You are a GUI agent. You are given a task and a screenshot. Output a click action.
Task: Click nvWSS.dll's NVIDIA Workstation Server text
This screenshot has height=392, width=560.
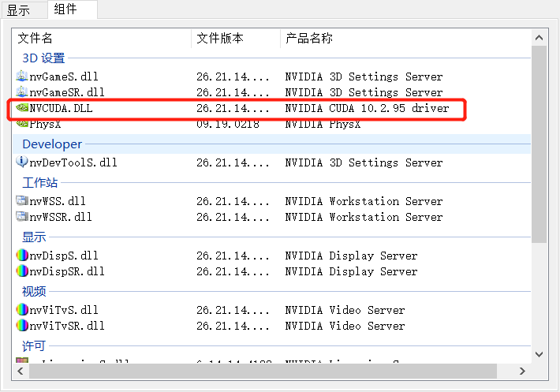coord(364,201)
